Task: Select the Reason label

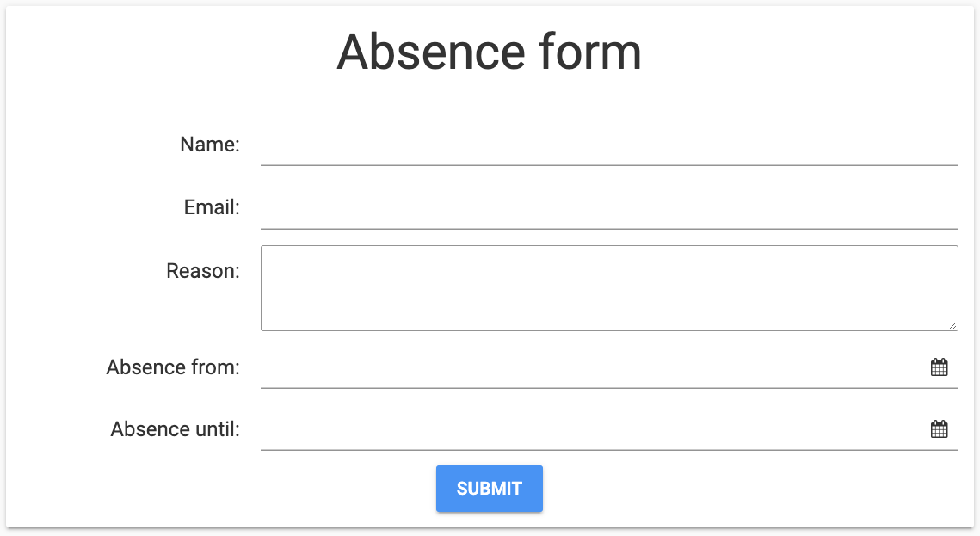Action: [x=202, y=270]
